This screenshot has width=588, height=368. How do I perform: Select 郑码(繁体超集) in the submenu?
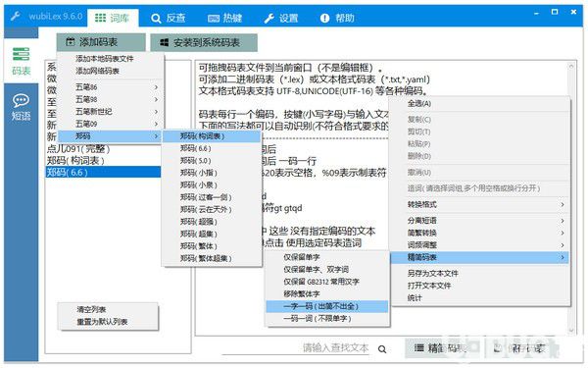pos(212,258)
